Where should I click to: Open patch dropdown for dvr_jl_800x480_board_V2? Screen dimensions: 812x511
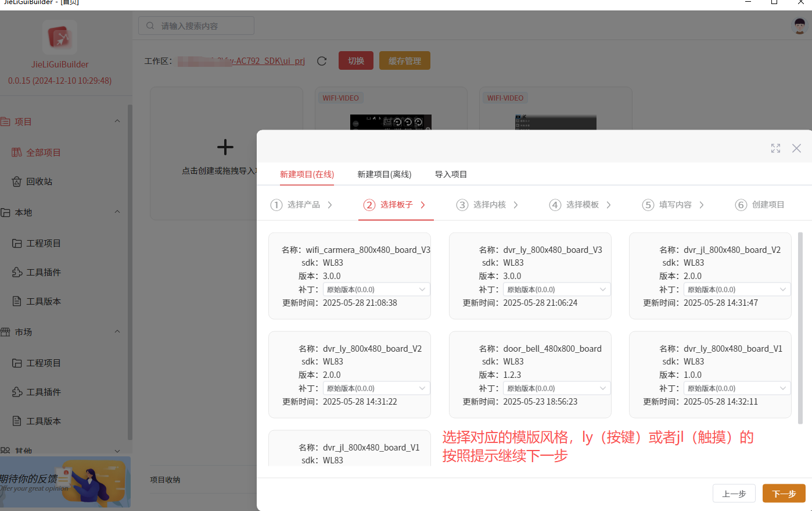click(737, 290)
